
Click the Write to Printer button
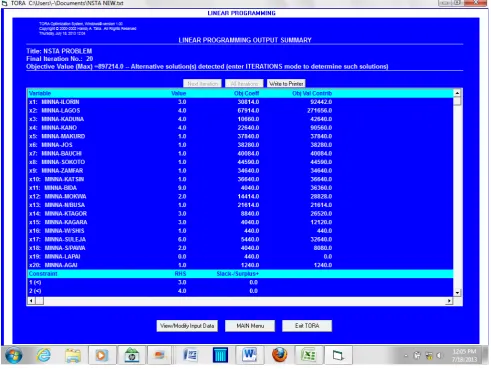coord(286,84)
